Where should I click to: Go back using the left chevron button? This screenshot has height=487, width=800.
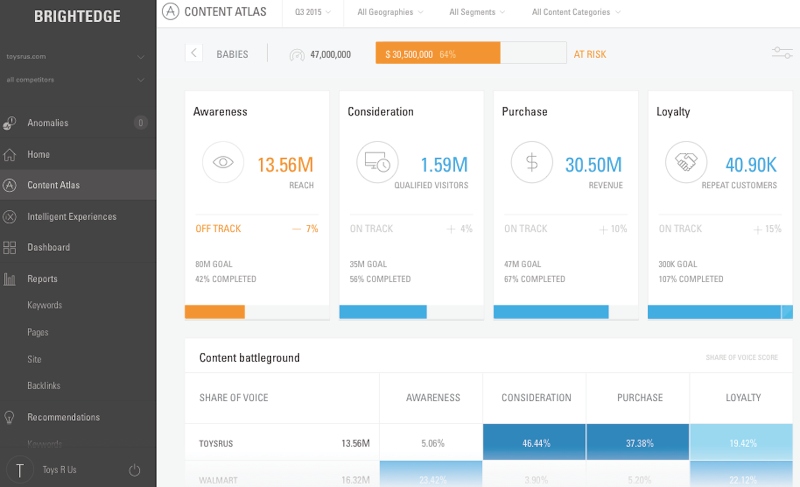click(194, 54)
